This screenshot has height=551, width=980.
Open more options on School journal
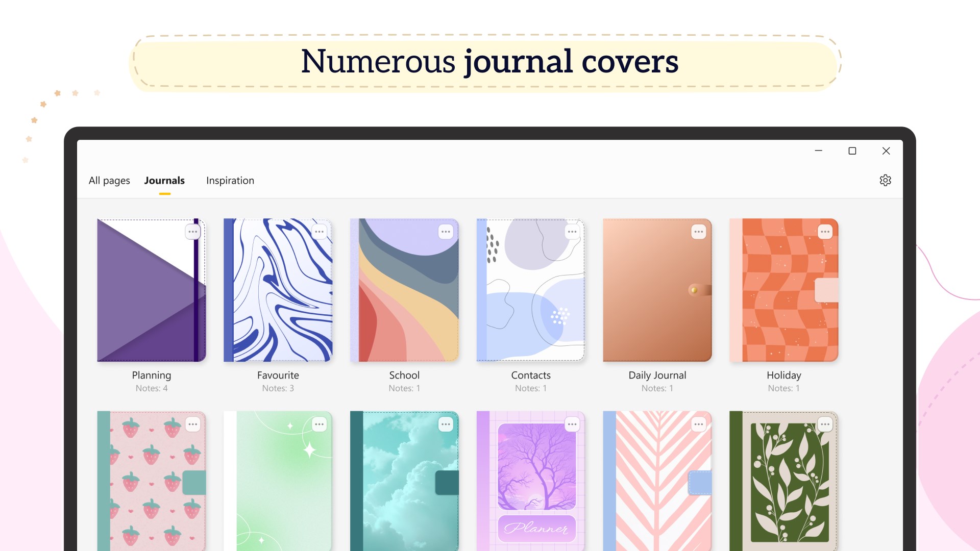coord(446,232)
